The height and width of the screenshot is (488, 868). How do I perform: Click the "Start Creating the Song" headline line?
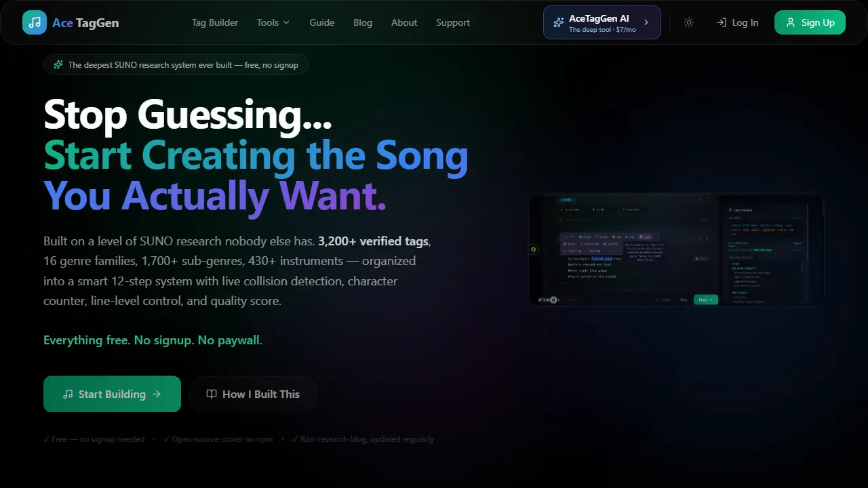[x=256, y=155]
